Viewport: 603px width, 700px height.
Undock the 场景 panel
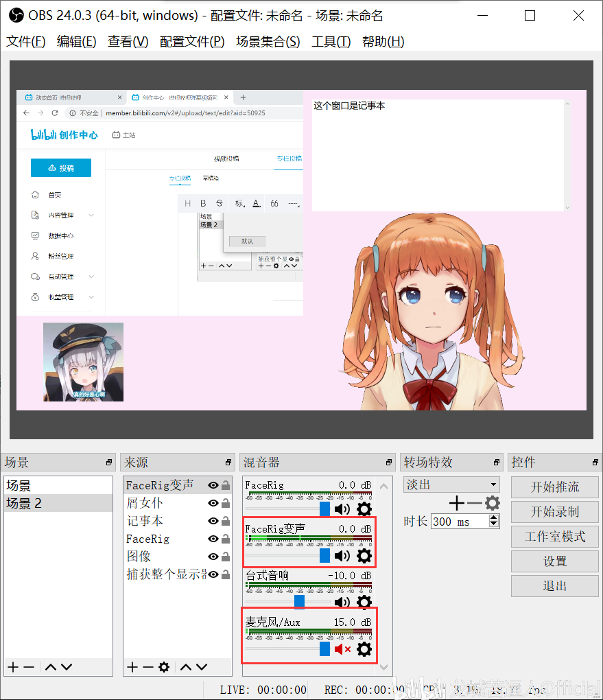(x=109, y=463)
